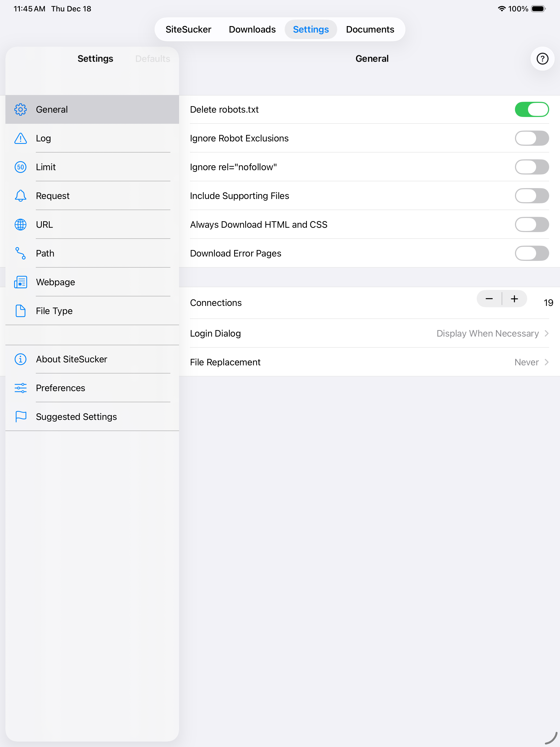The height and width of the screenshot is (747, 560).
Task: Disable the Delete robots.txt toggle
Action: coord(532,109)
